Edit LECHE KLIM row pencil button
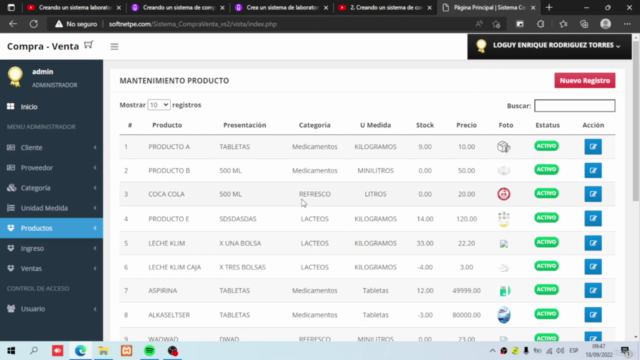 (593, 243)
